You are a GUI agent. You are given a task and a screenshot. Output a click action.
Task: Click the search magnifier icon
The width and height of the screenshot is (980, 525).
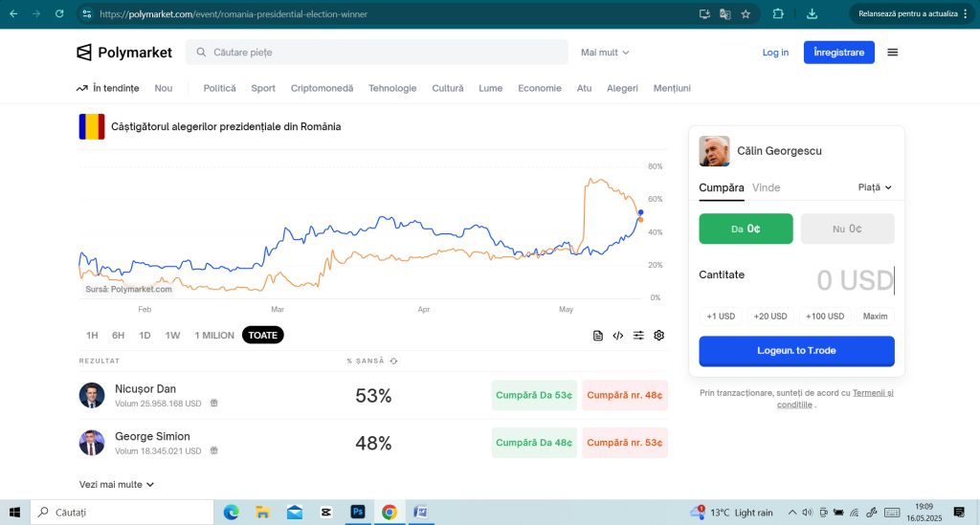[201, 53]
